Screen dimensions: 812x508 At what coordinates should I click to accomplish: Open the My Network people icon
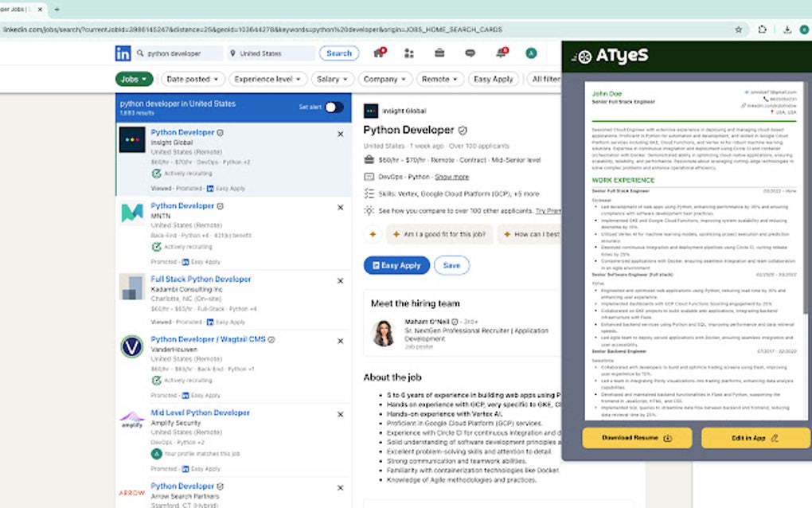coord(409,53)
